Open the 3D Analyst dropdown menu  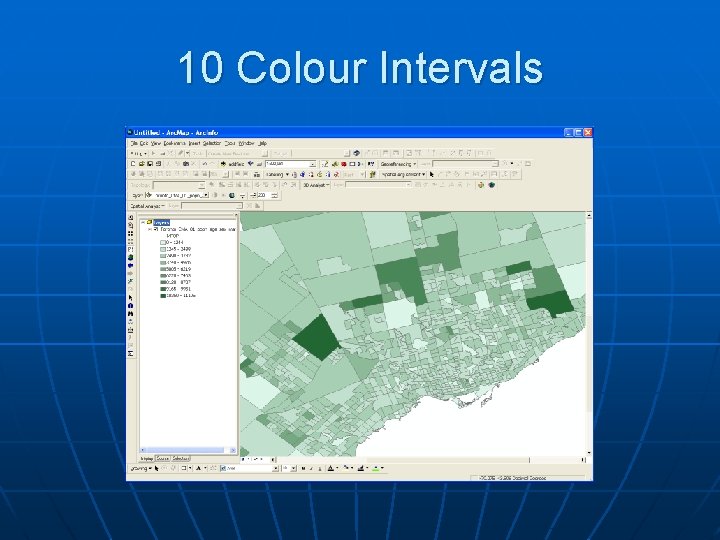point(316,185)
